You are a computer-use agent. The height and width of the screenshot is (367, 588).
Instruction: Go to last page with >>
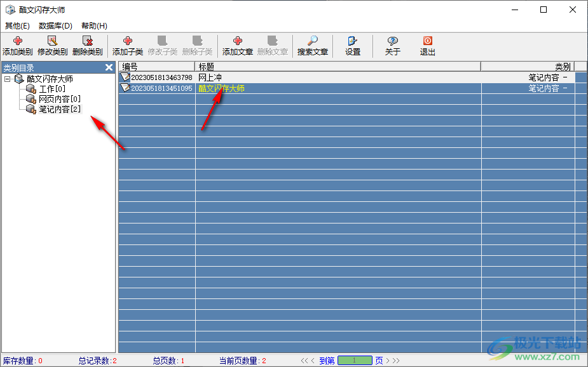click(396, 361)
